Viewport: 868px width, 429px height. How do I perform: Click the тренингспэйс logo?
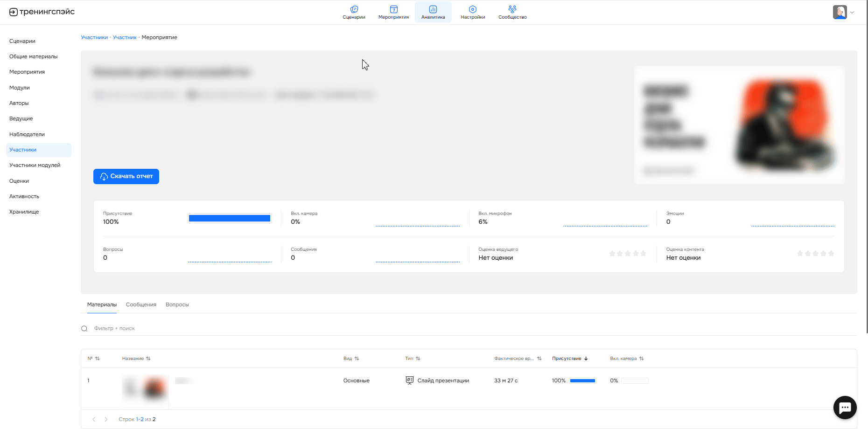[42, 12]
